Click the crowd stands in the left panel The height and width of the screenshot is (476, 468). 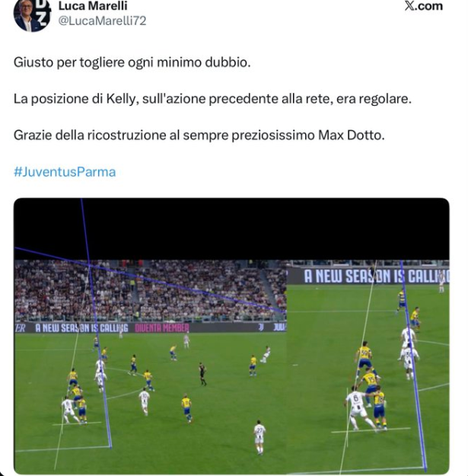point(150,291)
